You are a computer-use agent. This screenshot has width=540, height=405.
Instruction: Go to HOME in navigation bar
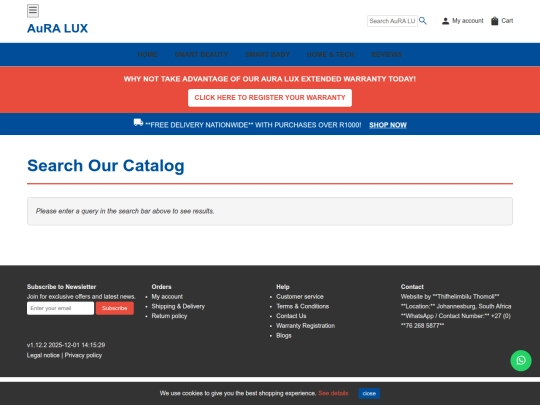point(147,55)
